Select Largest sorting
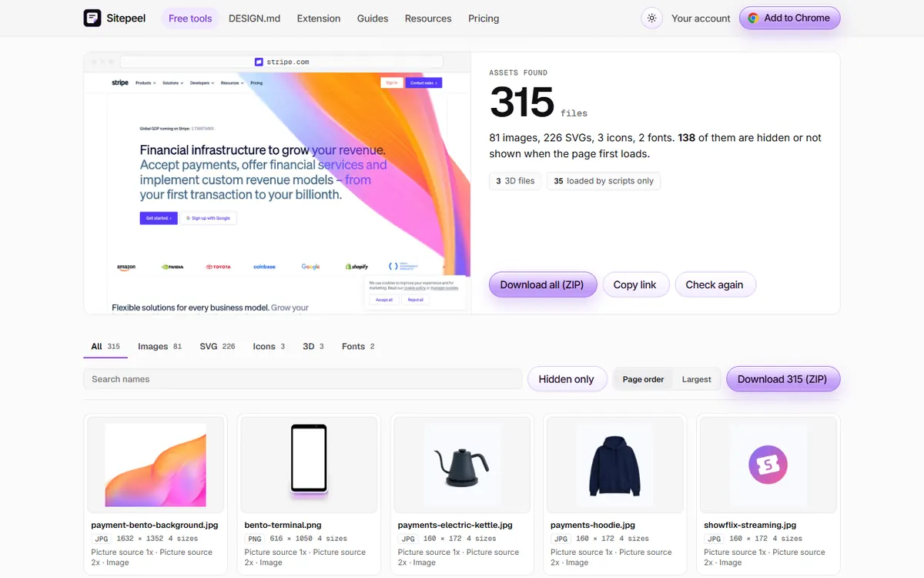This screenshot has width=924, height=578. [x=697, y=379]
